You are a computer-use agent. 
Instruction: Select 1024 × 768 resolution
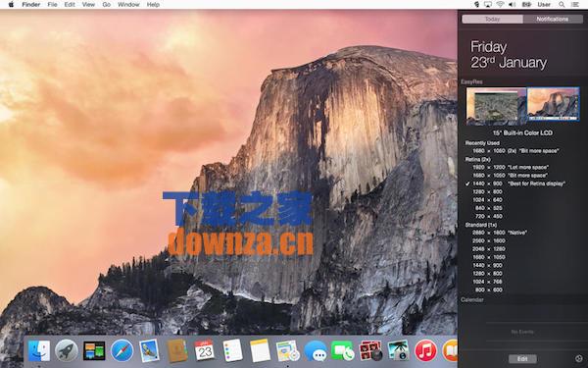pyautogui.click(x=487, y=282)
